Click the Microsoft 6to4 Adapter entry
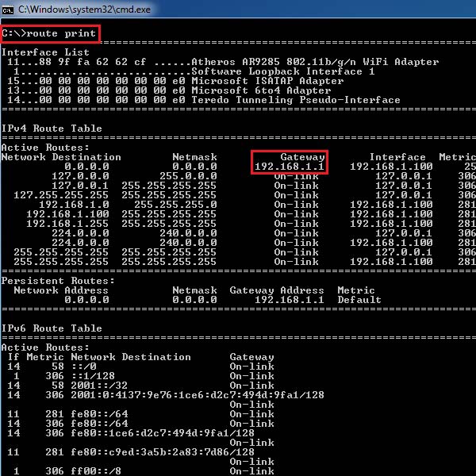 coord(261,90)
